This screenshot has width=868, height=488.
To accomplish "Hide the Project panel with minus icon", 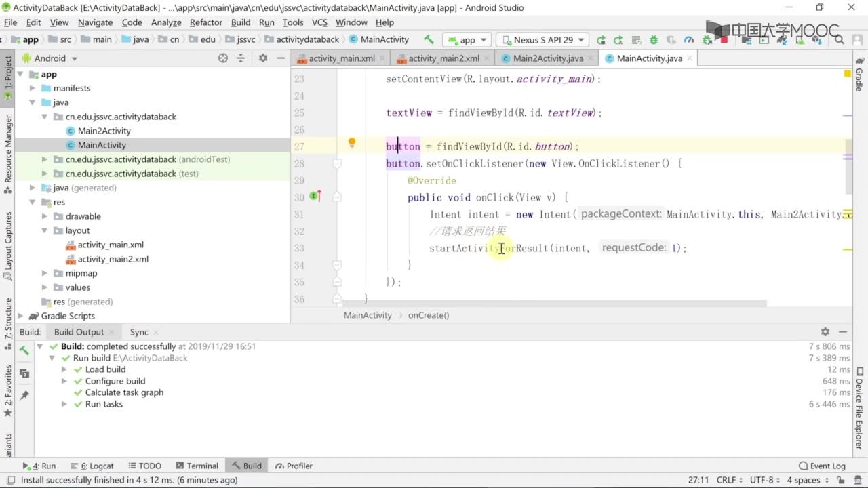I will pyautogui.click(x=281, y=58).
